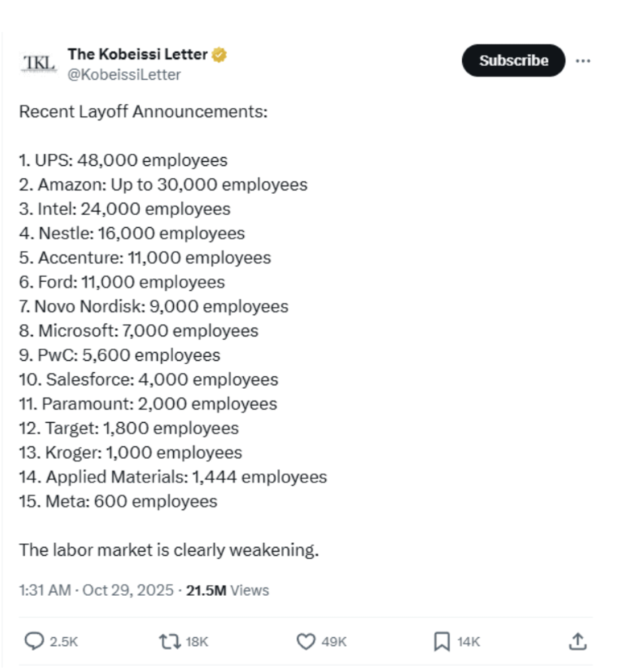Click the line about UPS 48,000 employees

(x=123, y=160)
